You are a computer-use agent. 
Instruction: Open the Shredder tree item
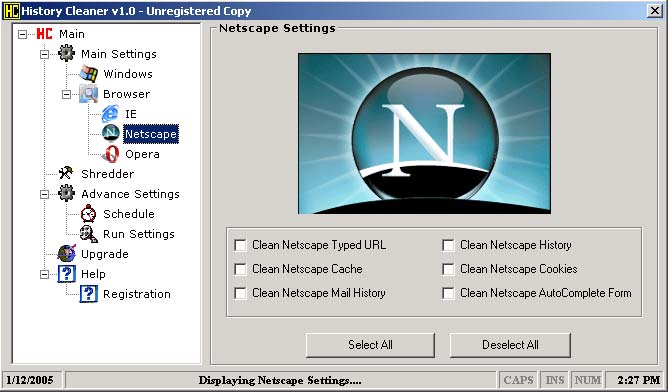[x=107, y=174]
